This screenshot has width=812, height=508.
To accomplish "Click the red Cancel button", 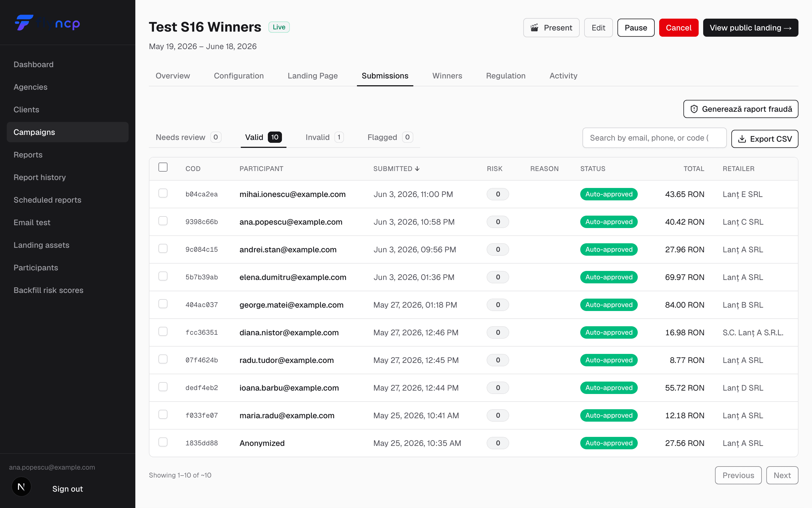I will click(678, 28).
